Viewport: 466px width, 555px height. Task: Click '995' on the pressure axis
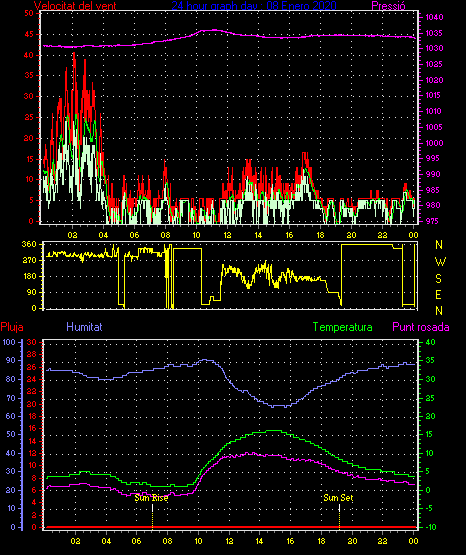(433, 158)
